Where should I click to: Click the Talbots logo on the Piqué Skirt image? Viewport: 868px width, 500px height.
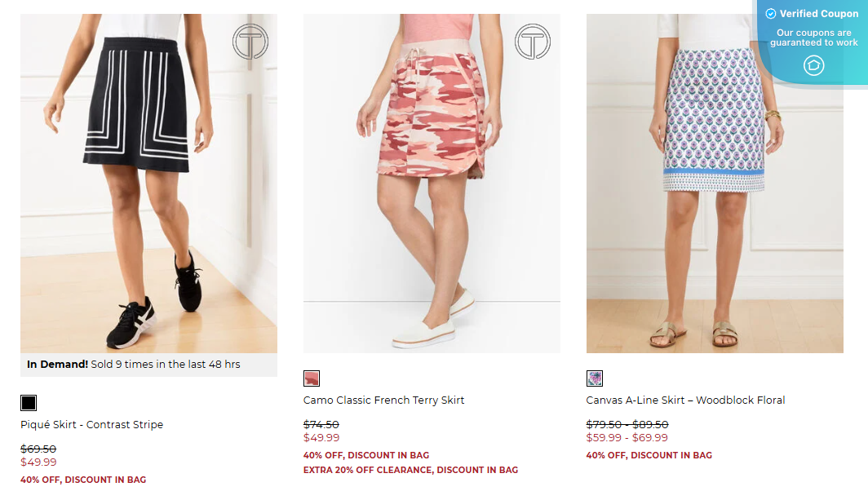pos(250,41)
